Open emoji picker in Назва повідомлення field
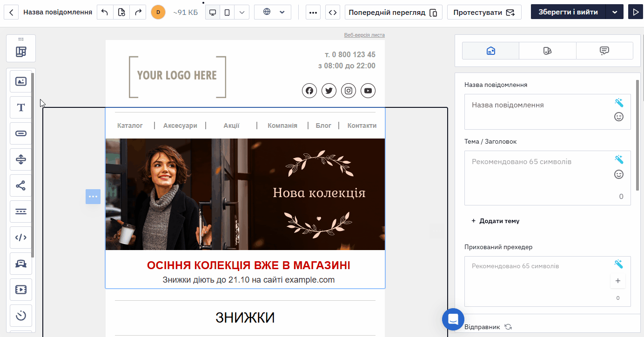This screenshot has height=337, width=644. tap(619, 117)
